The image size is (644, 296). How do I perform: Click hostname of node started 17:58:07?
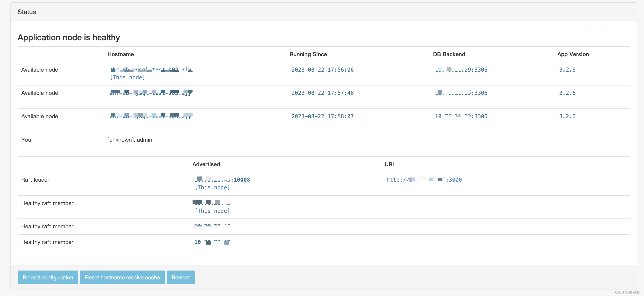151,116
